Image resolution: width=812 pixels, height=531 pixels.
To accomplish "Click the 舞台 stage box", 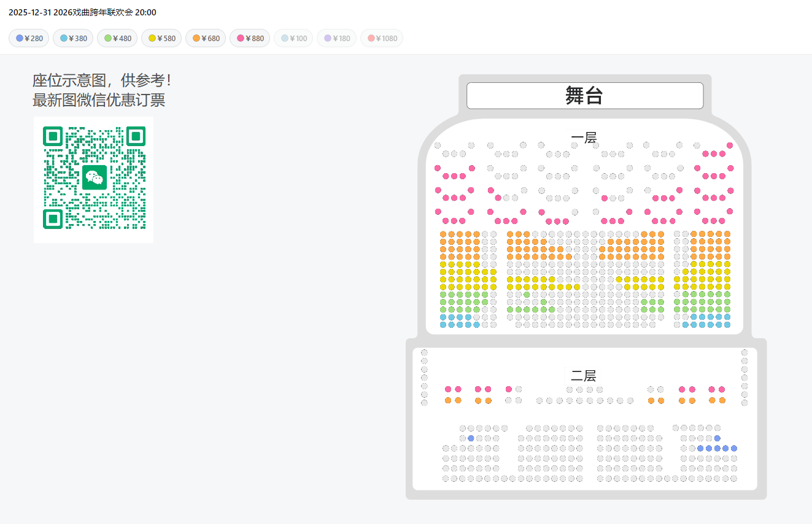I will 584,96.
